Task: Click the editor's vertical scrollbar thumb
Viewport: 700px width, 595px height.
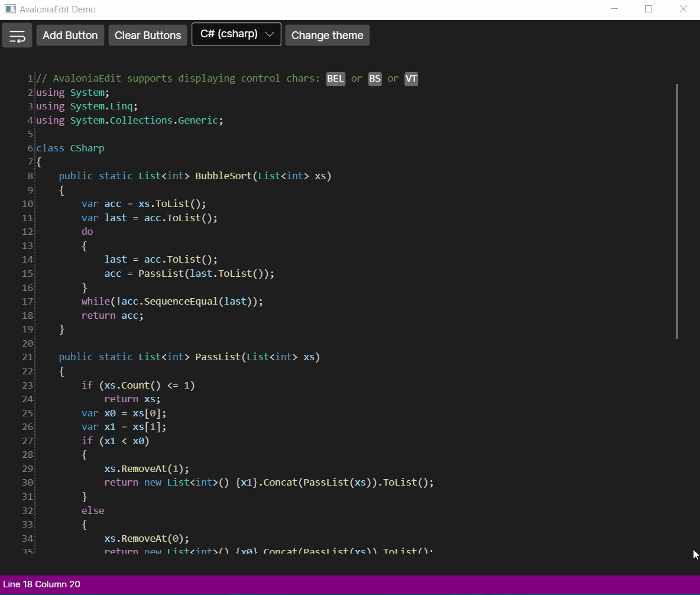Action: pyautogui.click(x=677, y=211)
